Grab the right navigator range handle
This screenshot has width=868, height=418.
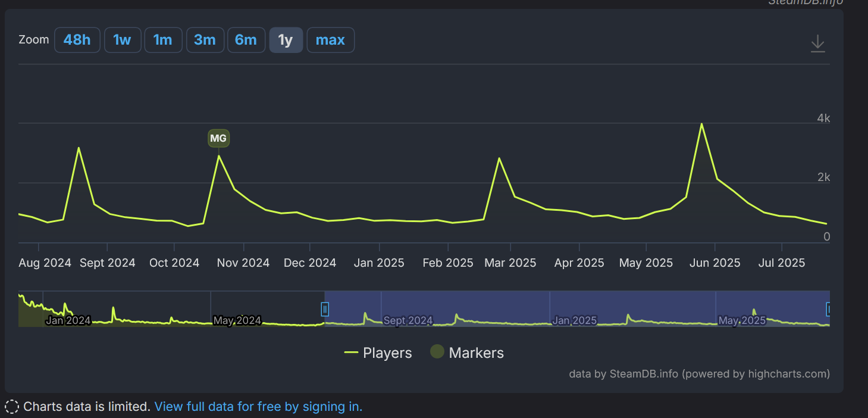[x=828, y=309]
